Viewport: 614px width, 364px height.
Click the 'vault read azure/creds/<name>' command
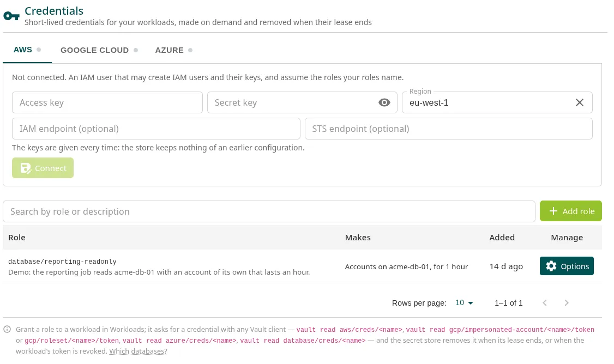click(180, 341)
